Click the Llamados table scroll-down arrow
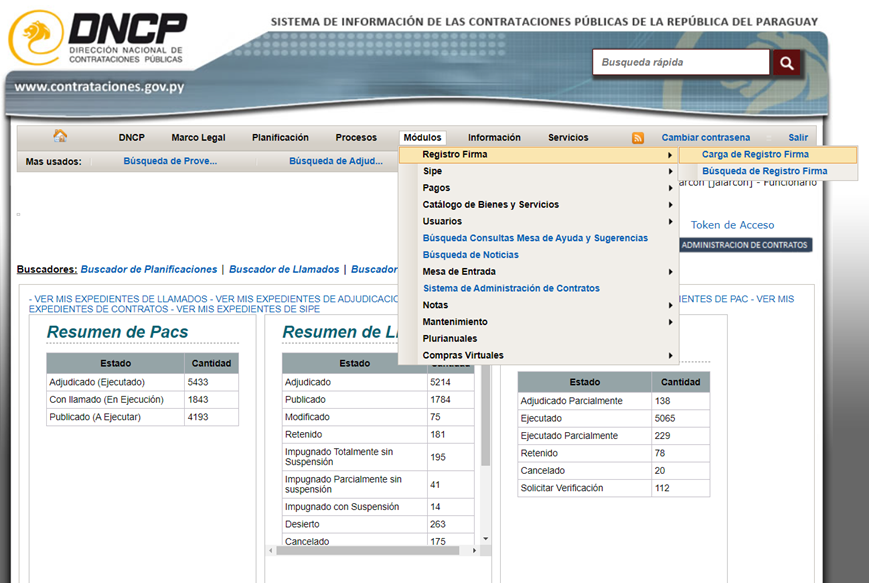The width and height of the screenshot is (869, 583). [485, 539]
